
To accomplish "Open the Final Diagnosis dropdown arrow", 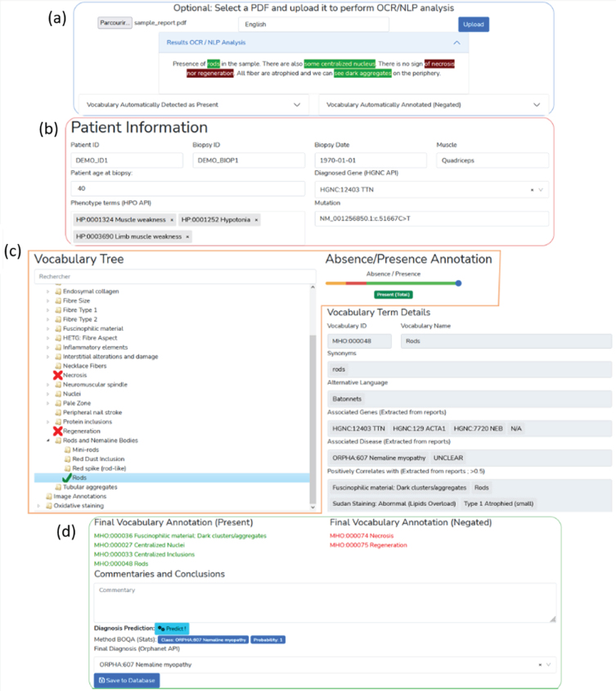I will tap(548, 665).
